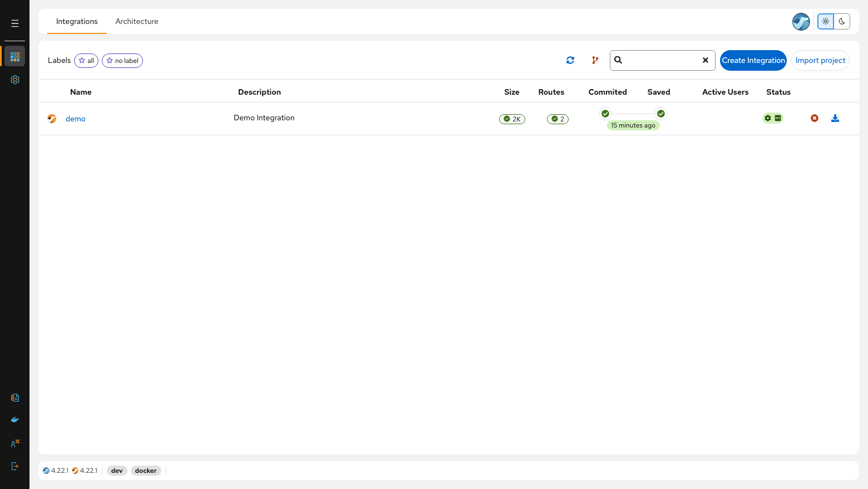Click the logout icon in sidebar
Image resolution: width=868 pixels, height=489 pixels.
15,466
